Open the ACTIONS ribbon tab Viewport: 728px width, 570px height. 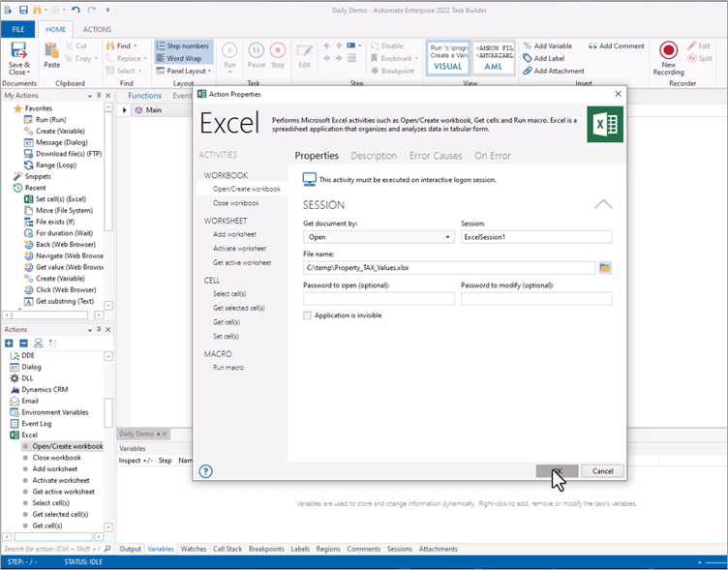pos(96,30)
